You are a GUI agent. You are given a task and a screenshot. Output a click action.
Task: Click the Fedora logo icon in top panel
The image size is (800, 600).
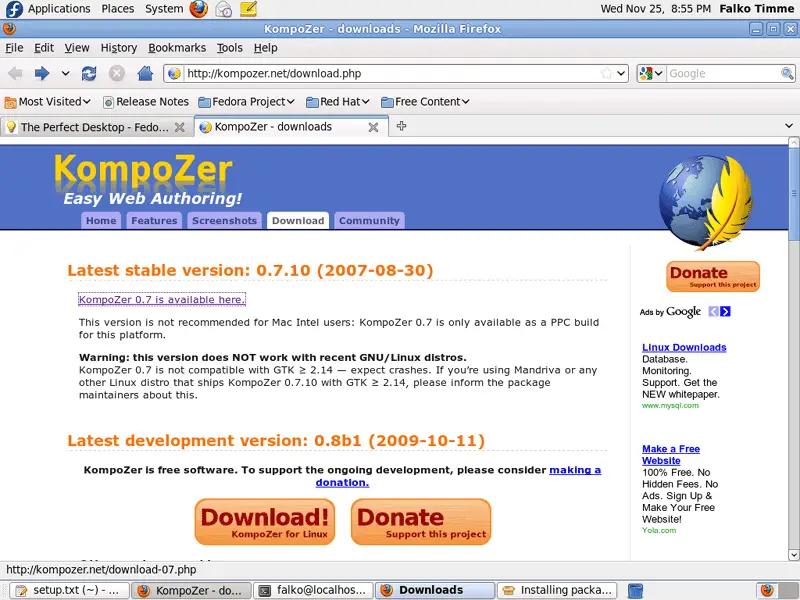pyautogui.click(x=14, y=9)
